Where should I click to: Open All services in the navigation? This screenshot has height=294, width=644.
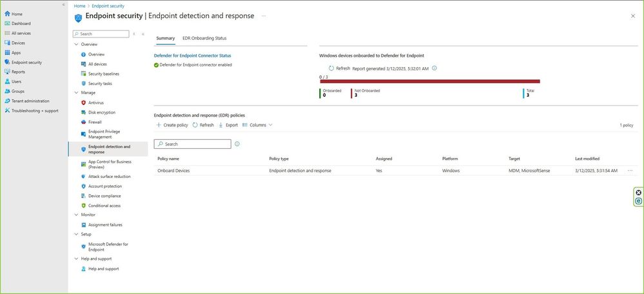pos(17,34)
